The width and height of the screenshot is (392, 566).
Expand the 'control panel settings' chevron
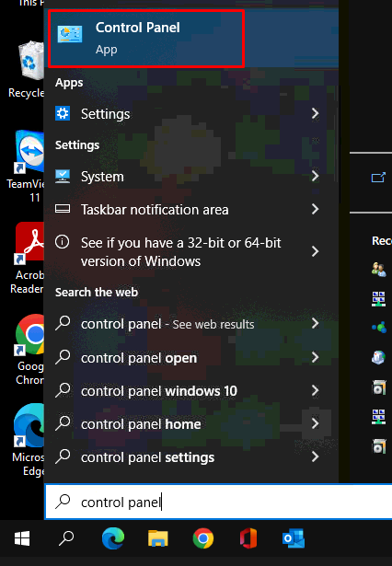tap(315, 457)
